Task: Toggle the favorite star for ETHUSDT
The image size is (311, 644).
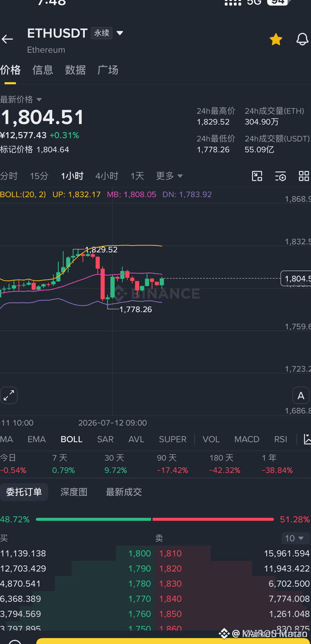Action: [x=276, y=39]
